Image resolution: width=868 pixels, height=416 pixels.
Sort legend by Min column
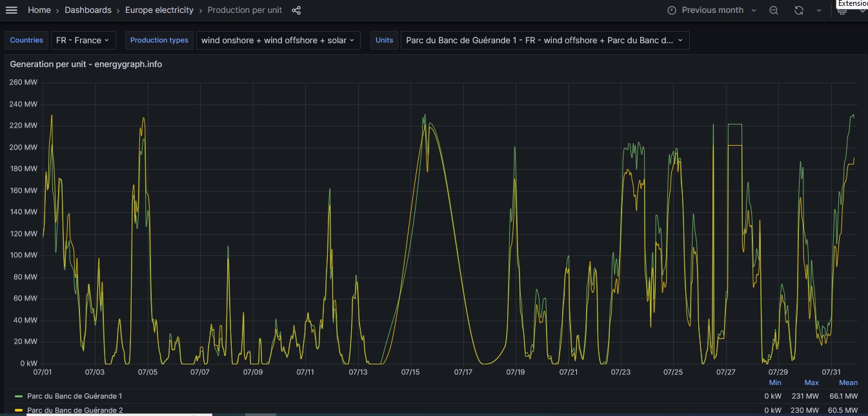point(775,382)
